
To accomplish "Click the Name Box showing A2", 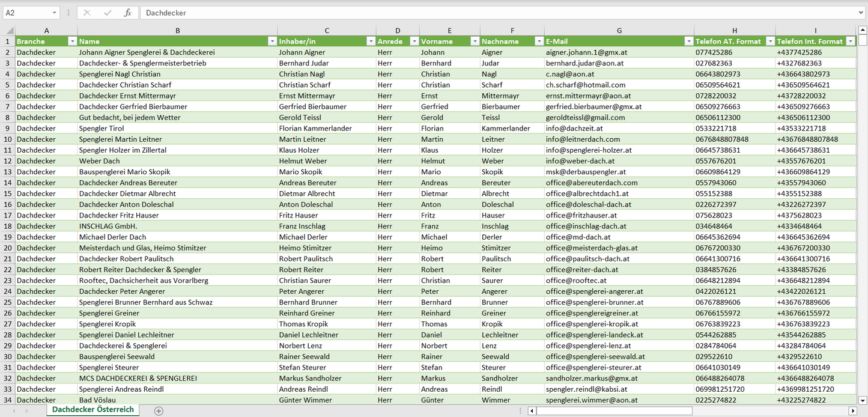I will click(27, 13).
